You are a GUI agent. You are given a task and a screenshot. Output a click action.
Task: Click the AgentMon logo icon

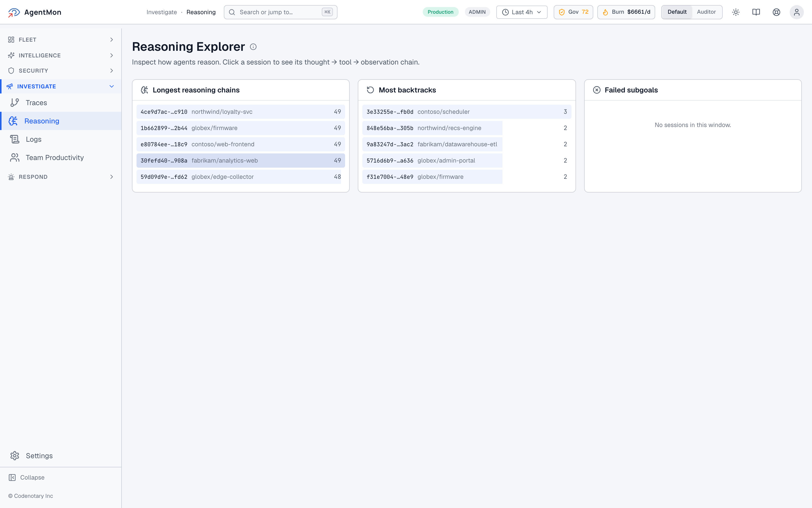[14, 12]
